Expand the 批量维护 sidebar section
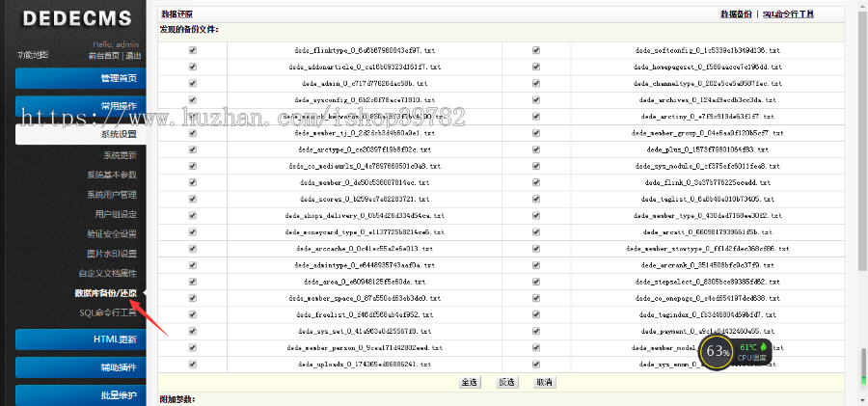The image size is (868, 406). pos(81,395)
